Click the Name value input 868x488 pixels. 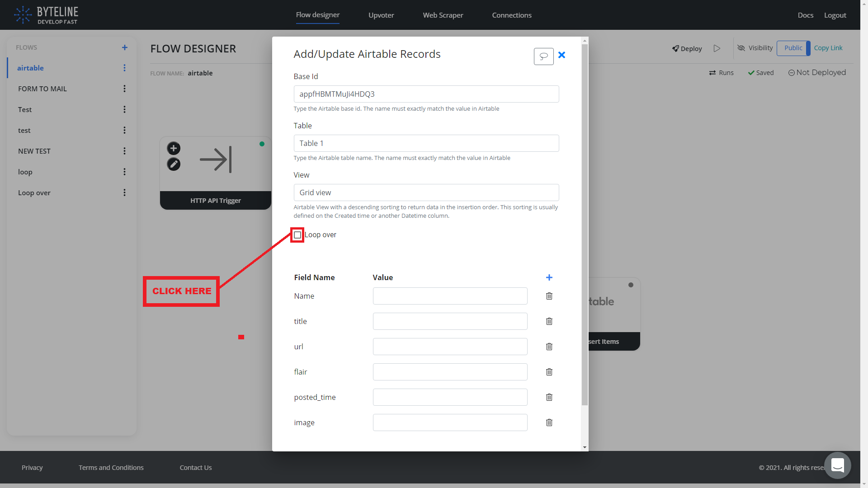pos(450,296)
